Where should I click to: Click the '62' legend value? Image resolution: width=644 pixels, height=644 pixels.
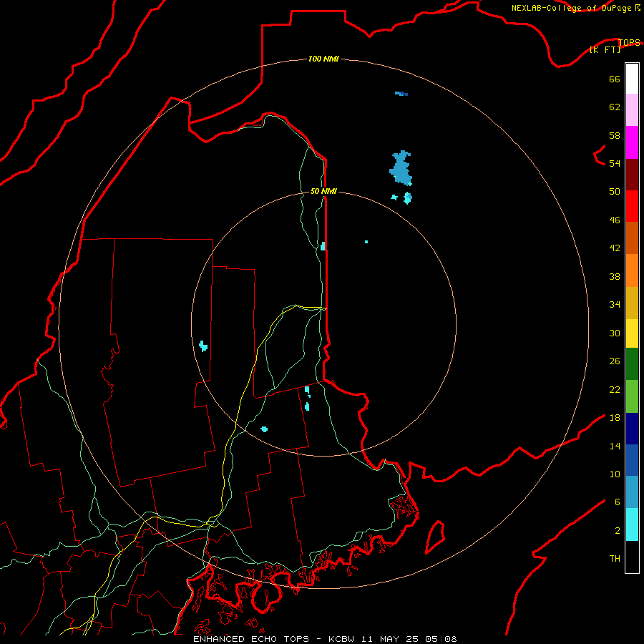[x=615, y=107]
